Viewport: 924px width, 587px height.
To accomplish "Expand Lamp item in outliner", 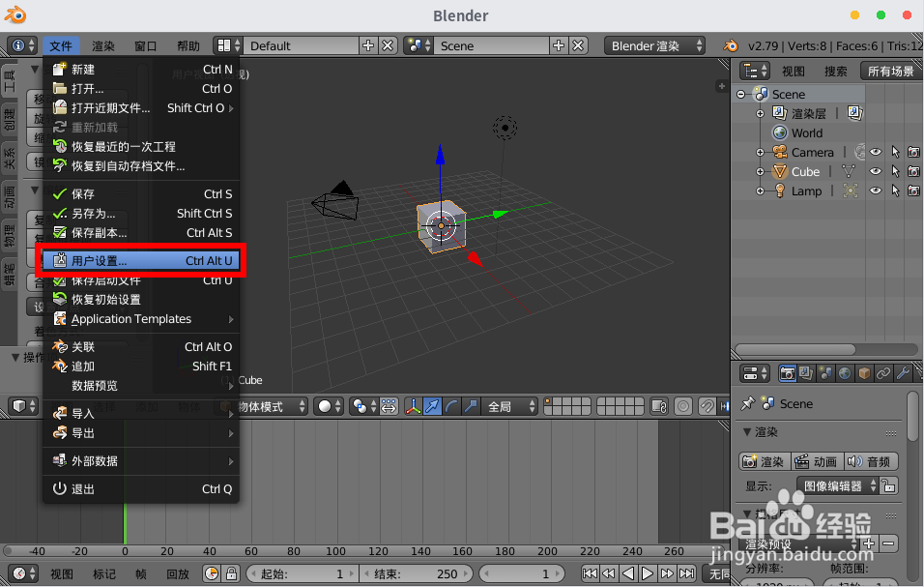I will pyautogui.click(x=761, y=191).
